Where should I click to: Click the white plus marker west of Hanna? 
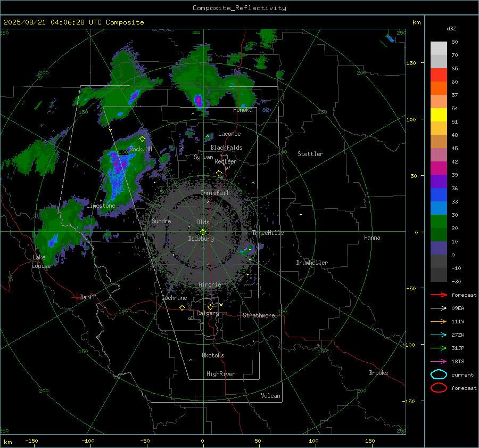point(301,214)
